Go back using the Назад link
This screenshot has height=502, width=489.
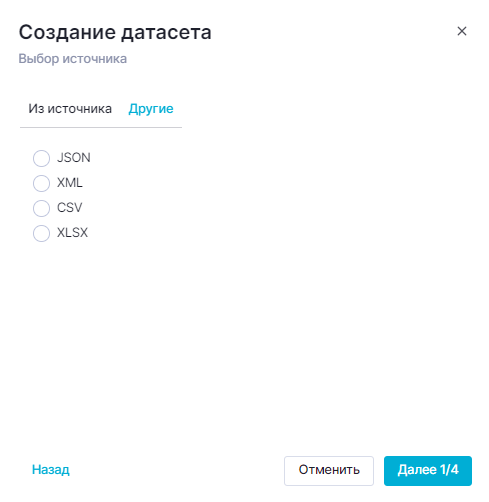click(x=51, y=470)
